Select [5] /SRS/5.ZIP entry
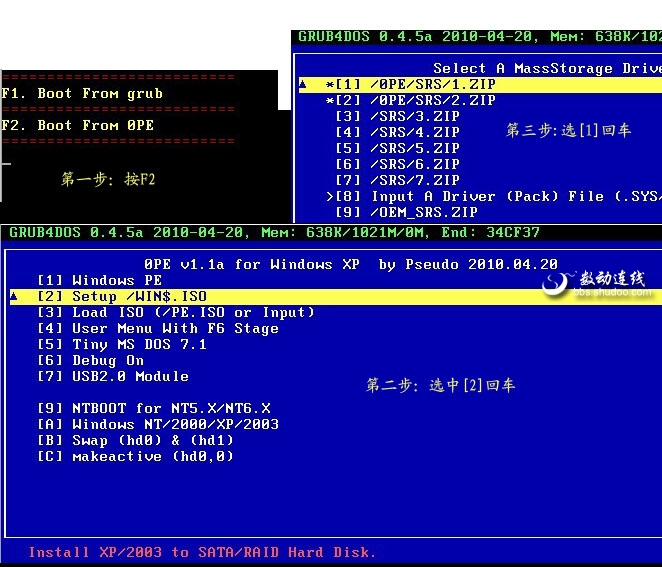The image size is (662, 567). click(397, 148)
